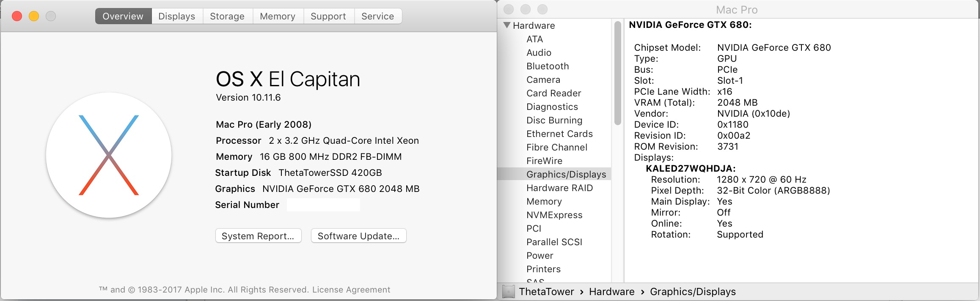Select Hardware RAID in the sidebar
This screenshot has height=301, width=980.
point(559,188)
